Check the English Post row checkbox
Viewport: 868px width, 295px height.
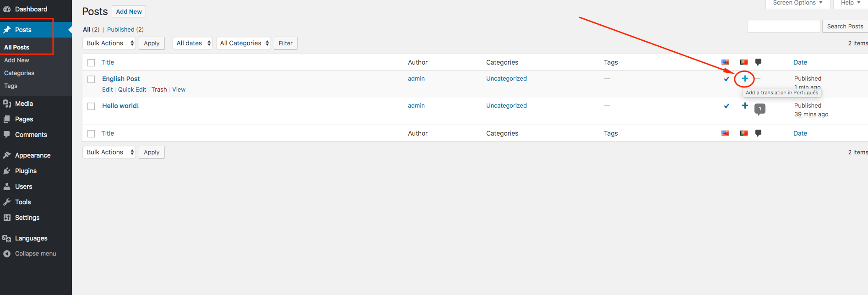91,79
